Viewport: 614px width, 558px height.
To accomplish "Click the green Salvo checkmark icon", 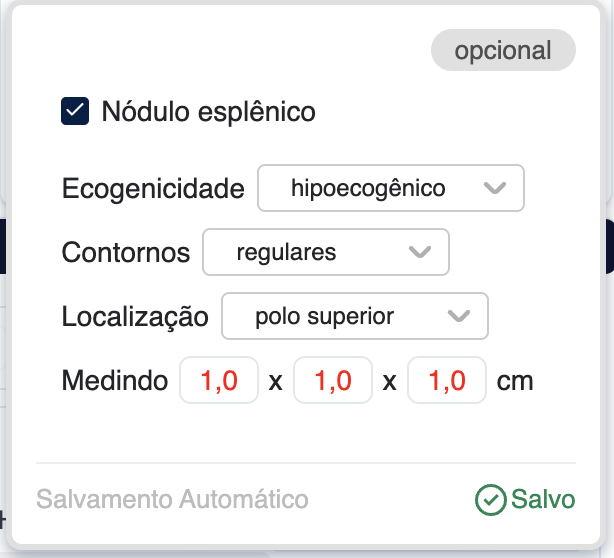I will coord(490,499).
